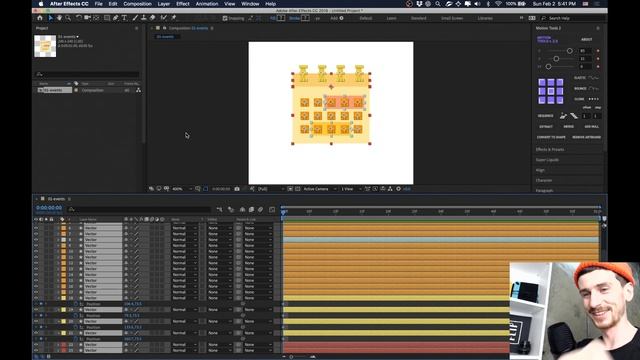This screenshot has width=640, height=360.
Task: Open the Composition menu
Action: click(x=137, y=4)
